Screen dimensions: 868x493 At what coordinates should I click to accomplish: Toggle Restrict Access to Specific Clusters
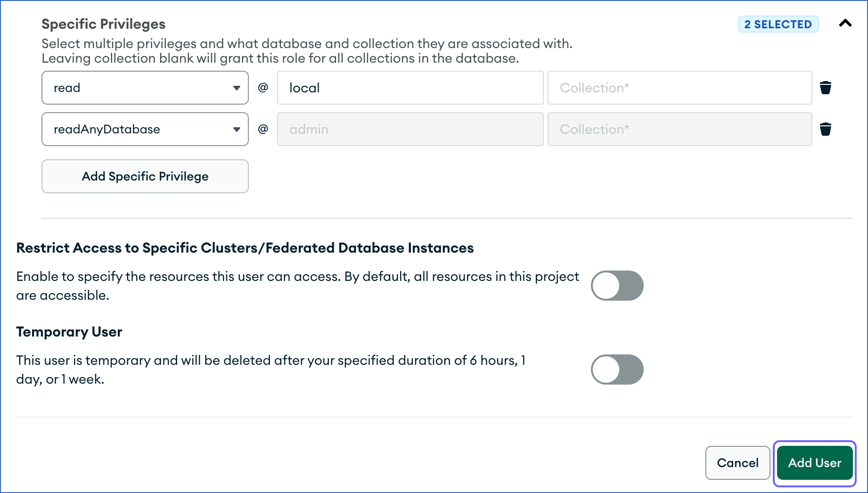click(x=617, y=286)
